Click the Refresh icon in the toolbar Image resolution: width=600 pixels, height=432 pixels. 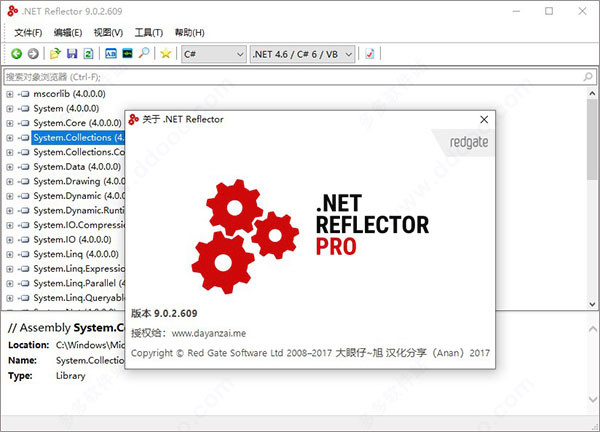pyautogui.click(x=88, y=54)
